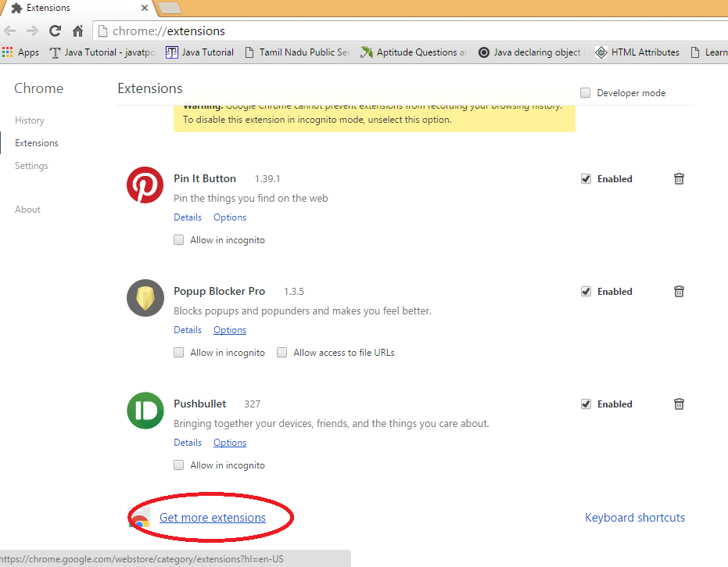Click the Popup Blocker Pro title
This screenshot has height=567, width=728.
click(x=219, y=291)
